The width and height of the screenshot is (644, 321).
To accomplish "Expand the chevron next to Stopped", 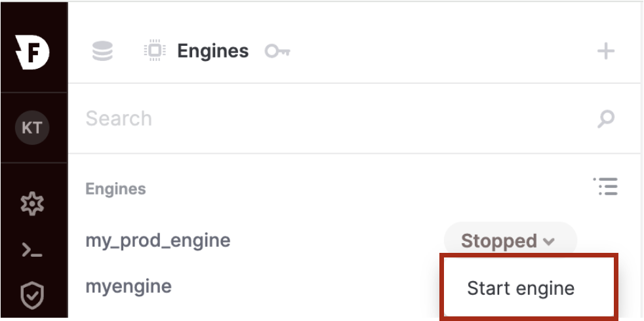I will (549, 242).
